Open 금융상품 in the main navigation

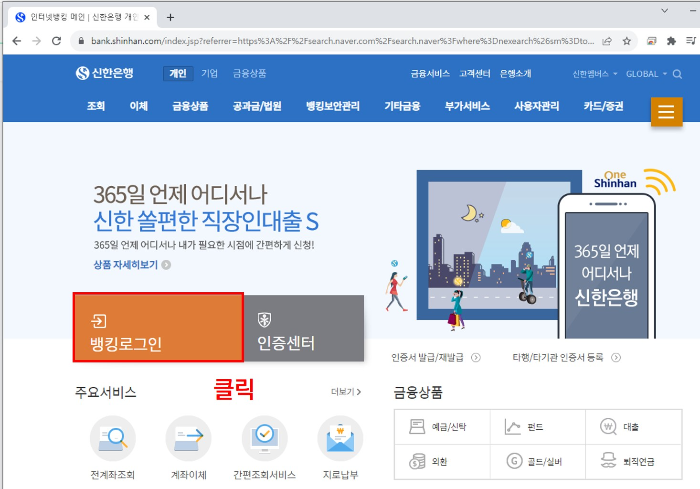(190, 106)
